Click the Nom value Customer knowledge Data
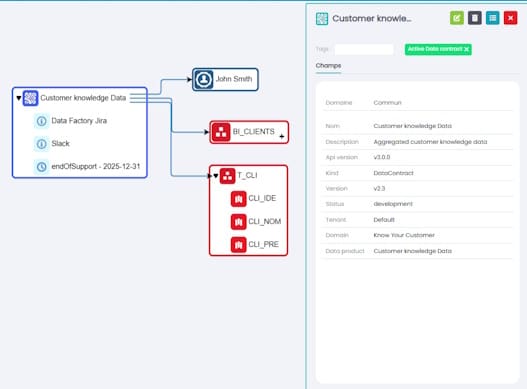This screenshot has height=389, width=527. (413, 126)
